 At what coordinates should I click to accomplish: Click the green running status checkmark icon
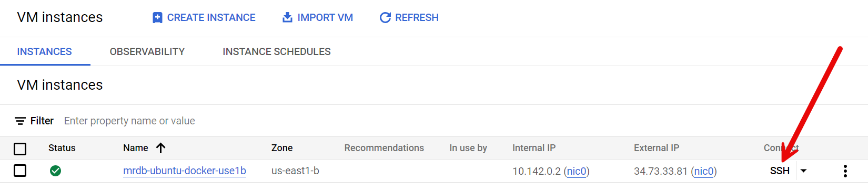tap(55, 171)
